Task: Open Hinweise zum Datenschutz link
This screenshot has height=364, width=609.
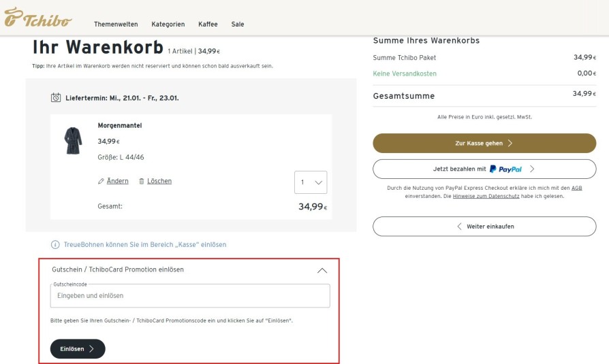Action: click(x=486, y=197)
